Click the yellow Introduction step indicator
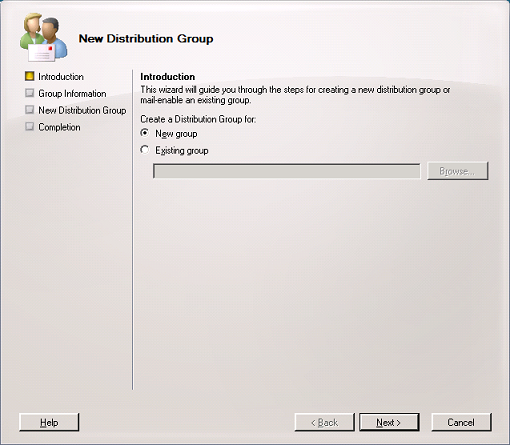This screenshot has width=510, height=445. [30, 76]
